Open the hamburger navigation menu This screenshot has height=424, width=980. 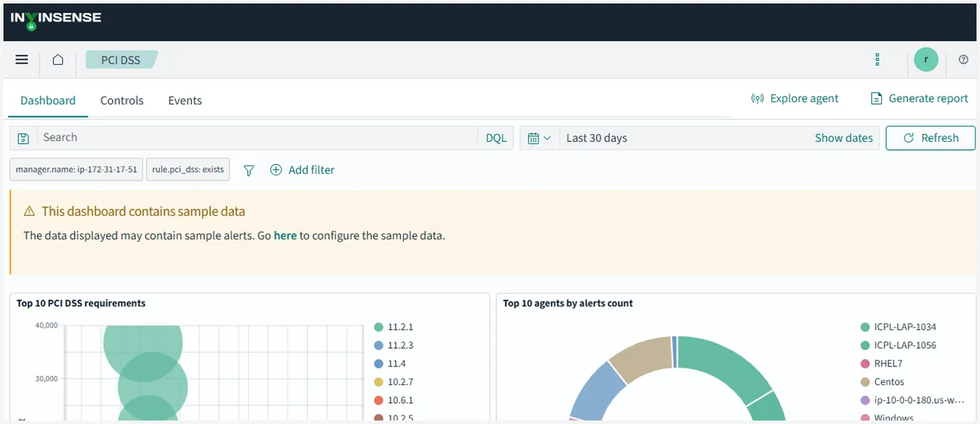pyautogui.click(x=22, y=60)
